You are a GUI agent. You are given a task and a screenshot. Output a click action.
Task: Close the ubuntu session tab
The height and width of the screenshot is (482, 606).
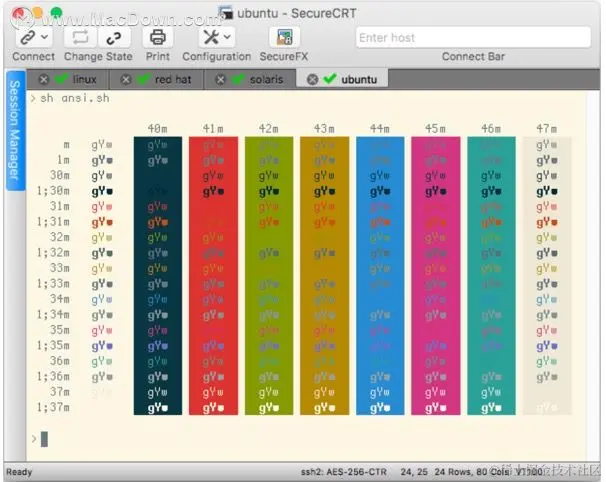pyautogui.click(x=312, y=80)
